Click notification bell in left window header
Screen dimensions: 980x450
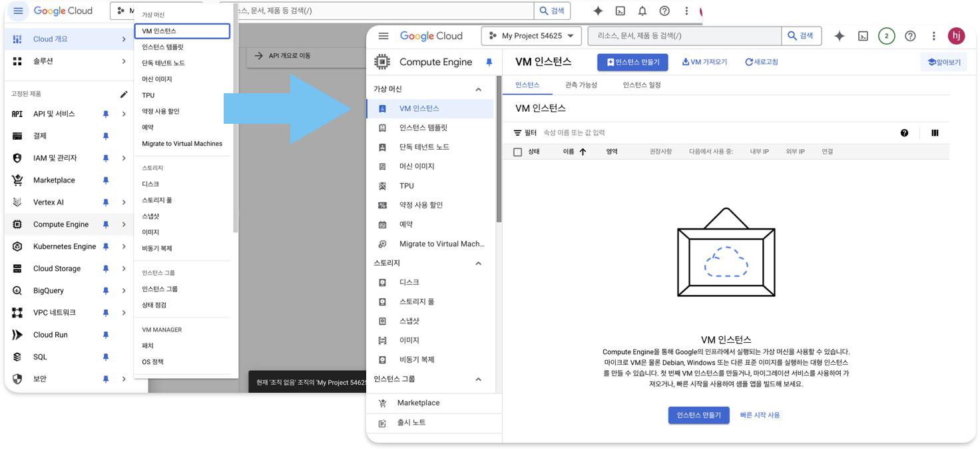[642, 11]
